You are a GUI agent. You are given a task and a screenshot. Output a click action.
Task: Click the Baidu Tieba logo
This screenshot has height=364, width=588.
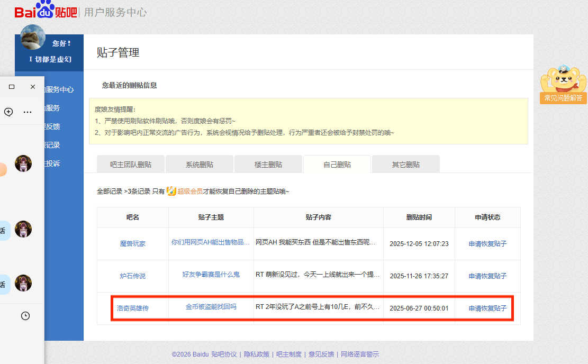click(x=46, y=11)
